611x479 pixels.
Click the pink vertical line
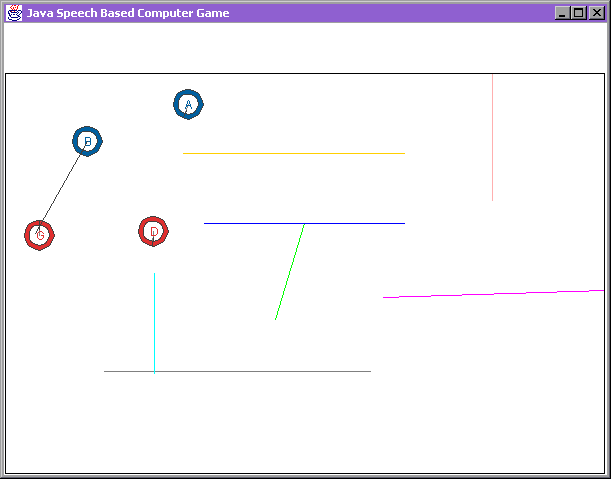pos(493,137)
